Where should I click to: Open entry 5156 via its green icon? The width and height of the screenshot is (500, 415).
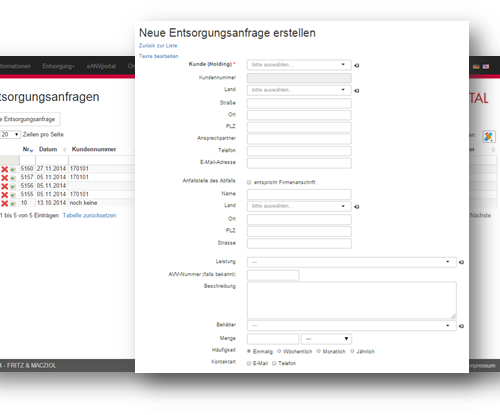click(x=13, y=186)
